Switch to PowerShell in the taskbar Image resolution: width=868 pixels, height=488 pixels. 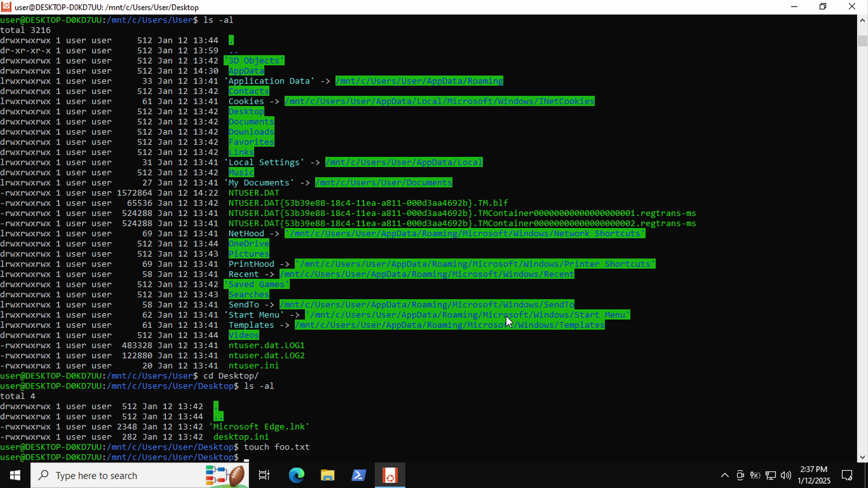point(359,475)
